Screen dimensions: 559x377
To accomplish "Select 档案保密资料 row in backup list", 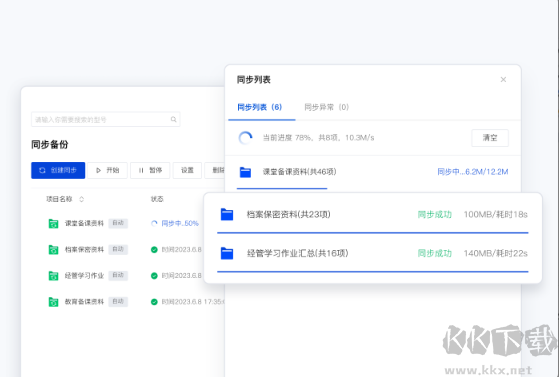I will (84, 250).
